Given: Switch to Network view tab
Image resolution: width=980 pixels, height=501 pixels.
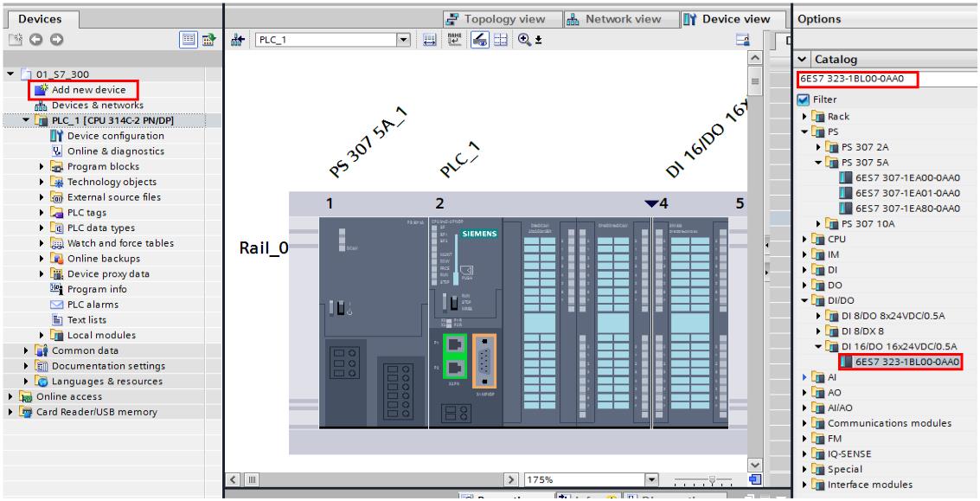Looking at the screenshot, I should 621,19.
